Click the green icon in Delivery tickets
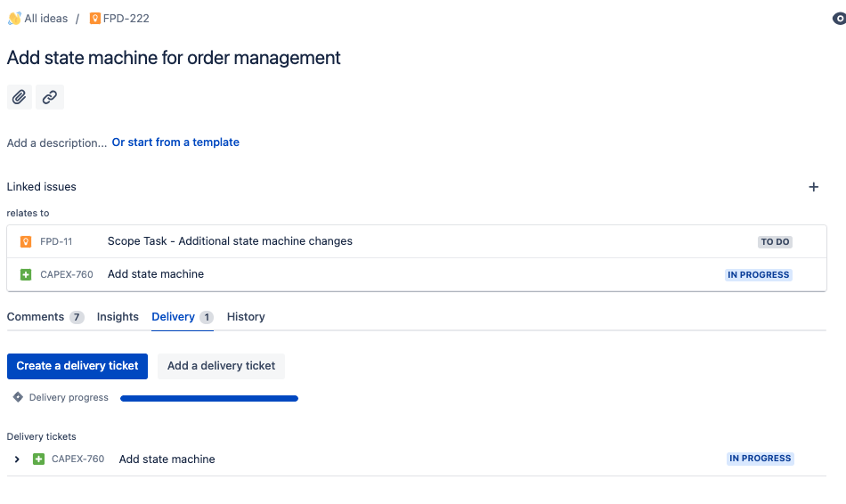Image resolution: width=846 pixels, height=504 pixels. (38, 459)
